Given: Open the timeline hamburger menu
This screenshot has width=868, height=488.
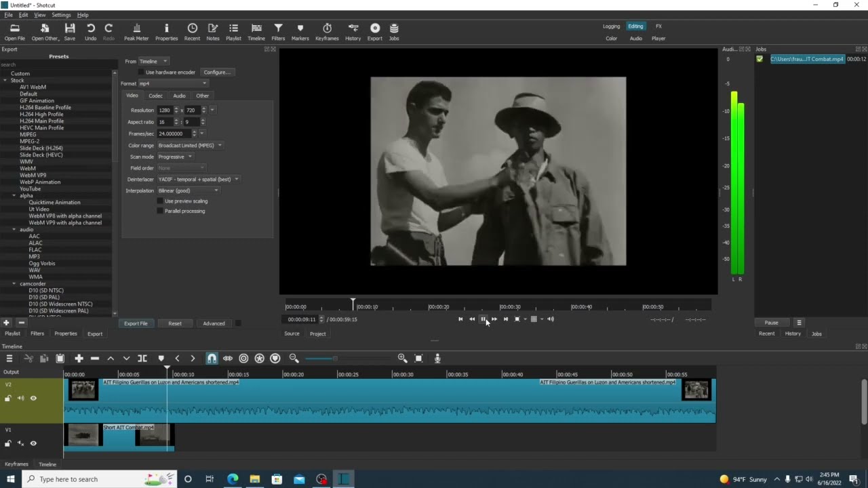Looking at the screenshot, I should pos(9,358).
